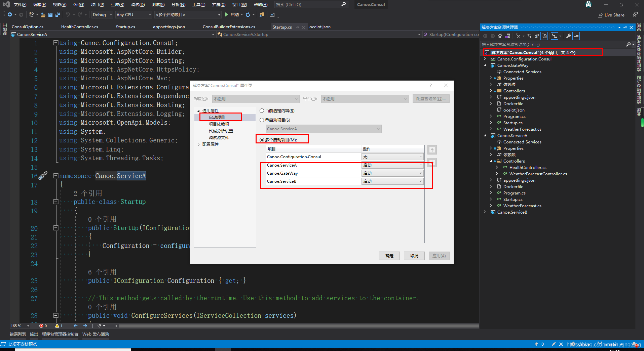Open the 调试(D) debug menu
Image resolution: width=644 pixels, height=351 pixels.
138,4
